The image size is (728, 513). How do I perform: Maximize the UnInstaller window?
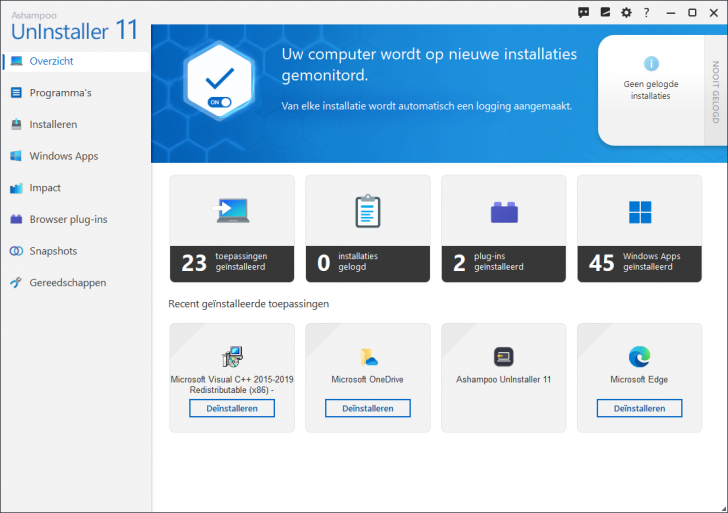coord(692,13)
